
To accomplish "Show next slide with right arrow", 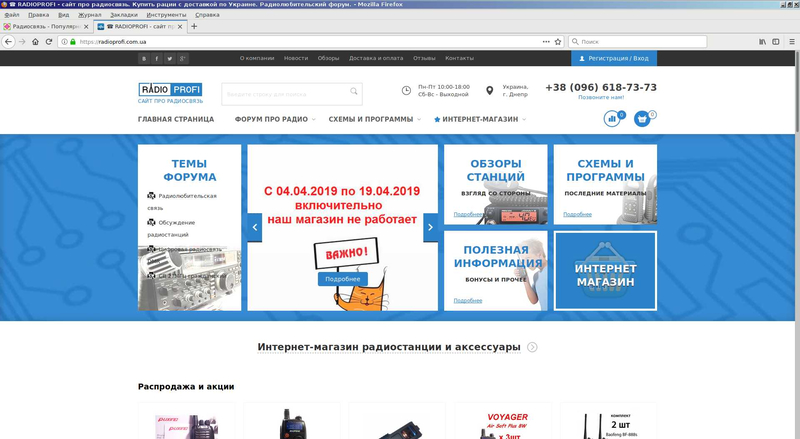I will [x=430, y=227].
